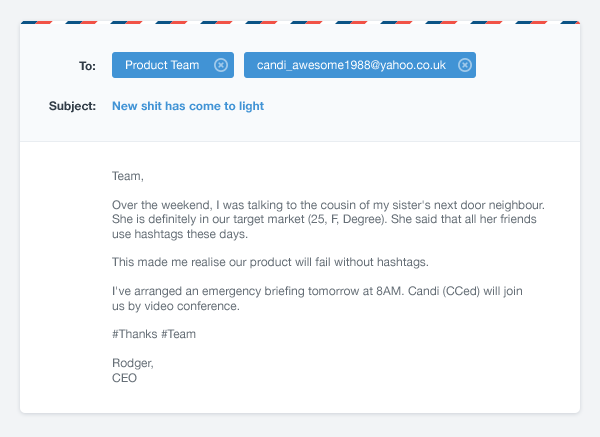Click the Subject: field label
Image resolution: width=600 pixels, height=437 pixels.
click(x=72, y=106)
